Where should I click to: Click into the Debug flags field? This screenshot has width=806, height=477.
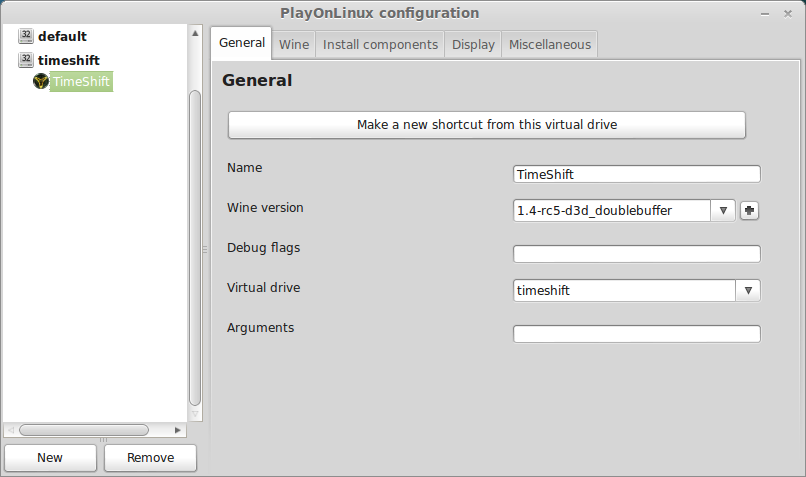pos(636,254)
